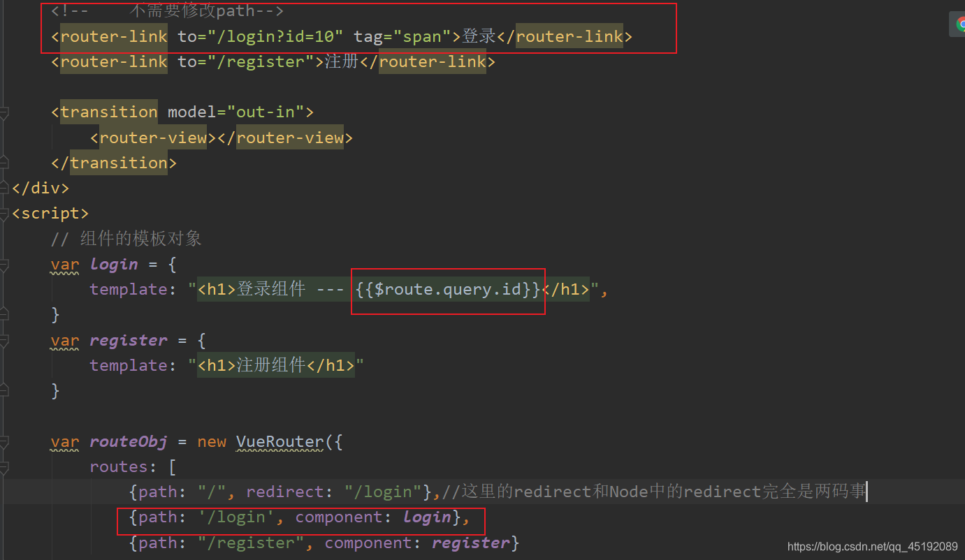Click the closing </transition> tag

114,163
